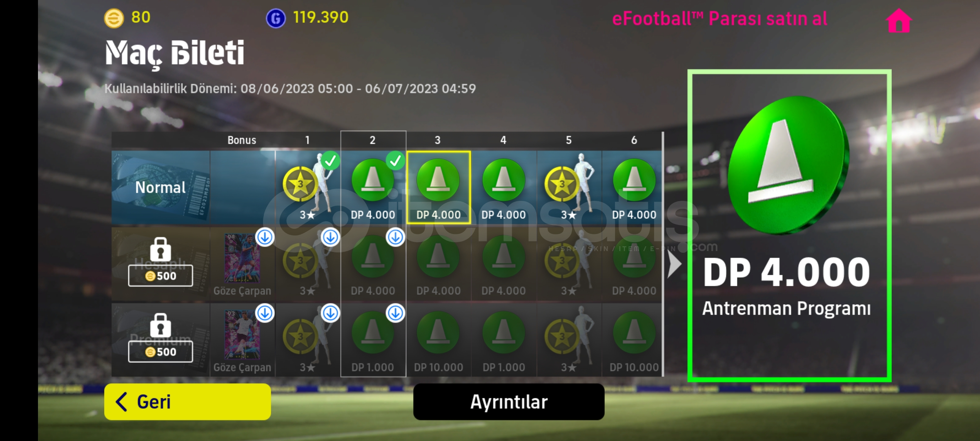Tap the download arrow on Hesaplı Göze Çarpan card
The width and height of the screenshot is (980, 441).
click(265, 237)
